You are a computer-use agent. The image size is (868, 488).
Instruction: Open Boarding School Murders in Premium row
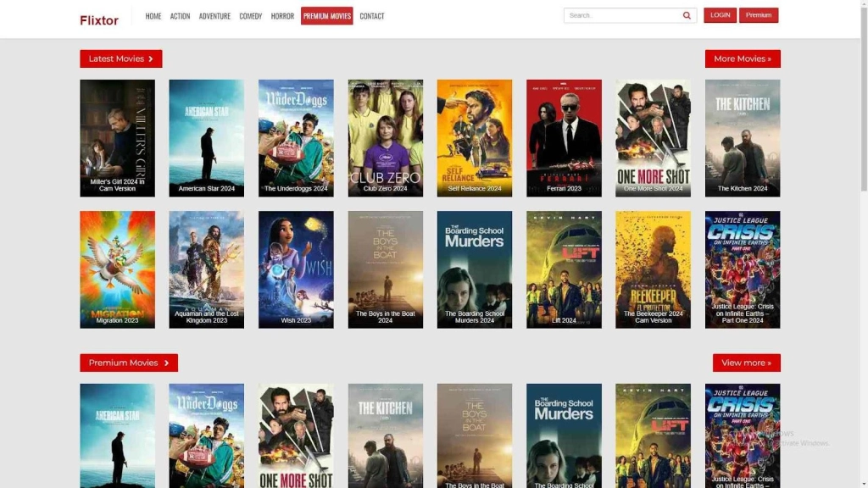564,436
